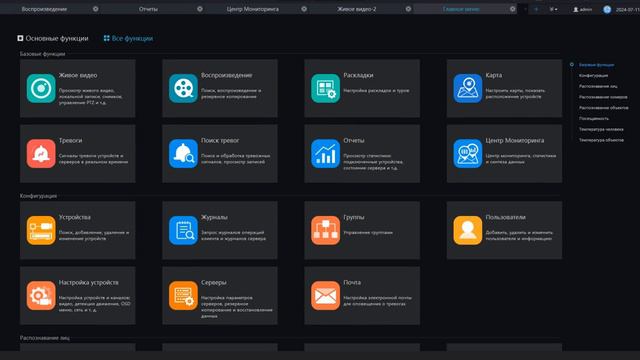Jump to Распознавание номеров in side navigation
The image size is (640, 360).
click(603, 97)
